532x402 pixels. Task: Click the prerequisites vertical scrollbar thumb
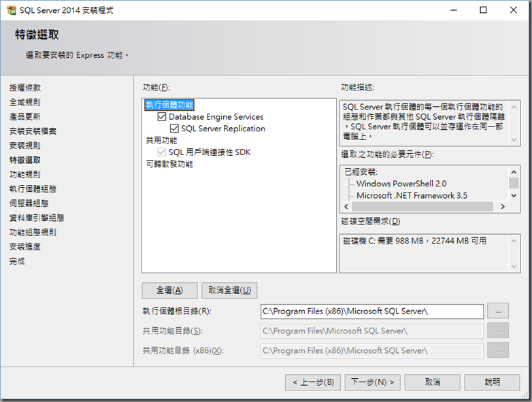pos(514,182)
